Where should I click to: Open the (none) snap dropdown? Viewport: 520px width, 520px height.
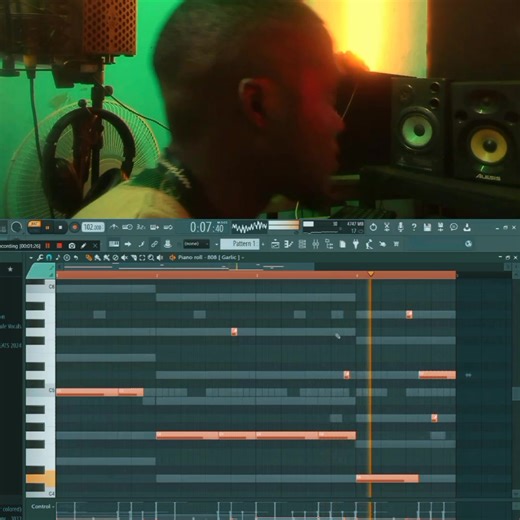(x=196, y=244)
